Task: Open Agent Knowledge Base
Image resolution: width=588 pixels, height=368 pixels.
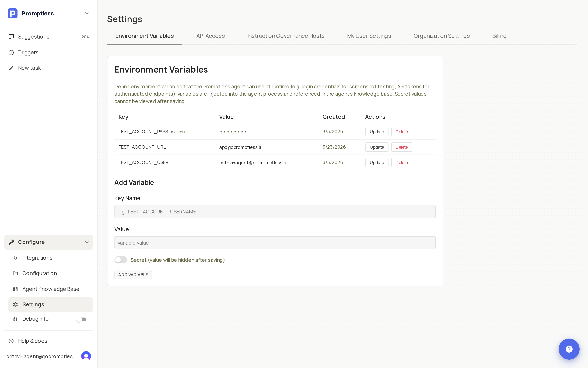Action: tap(51, 289)
